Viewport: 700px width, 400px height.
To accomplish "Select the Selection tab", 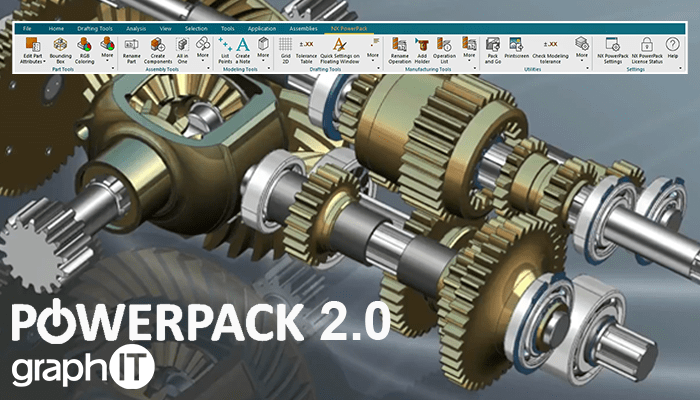I will 196,29.
